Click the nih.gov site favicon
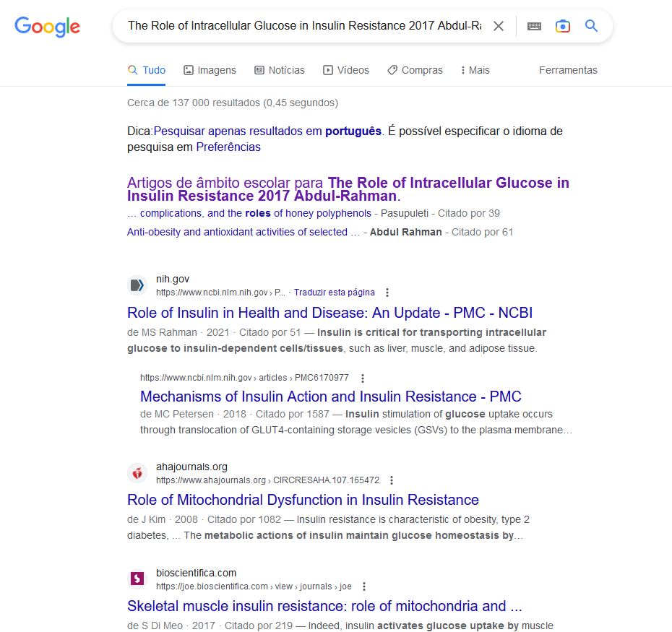Image resolution: width=672 pixels, height=632 pixels. point(137,285)
